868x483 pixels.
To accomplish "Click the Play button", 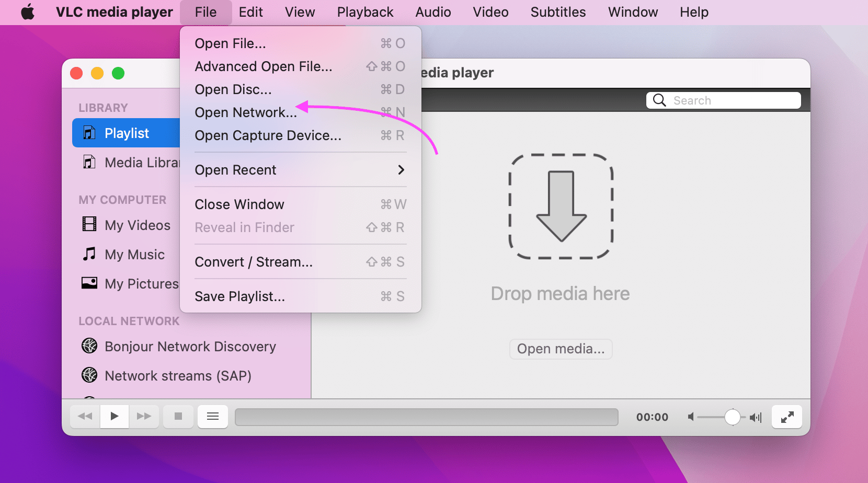I will pyautogui.click(x=114, y=416).
